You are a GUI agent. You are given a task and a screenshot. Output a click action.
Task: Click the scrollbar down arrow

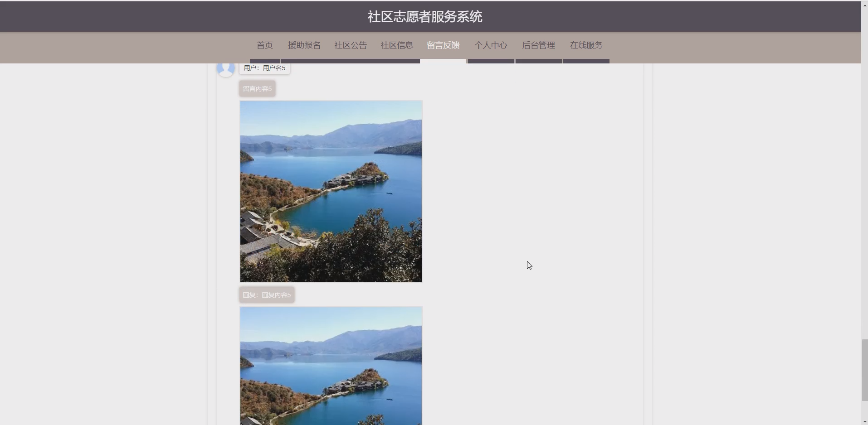pyautogui.click(x=864, y=421)
